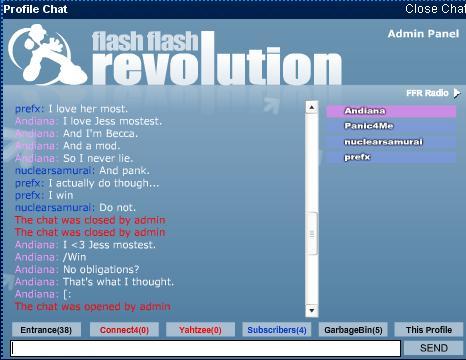The height and width of the screenshot is (360, 466).
Task: Click the Flash Flash Revolution mascot logo
Action: click(x=47, y=54)
